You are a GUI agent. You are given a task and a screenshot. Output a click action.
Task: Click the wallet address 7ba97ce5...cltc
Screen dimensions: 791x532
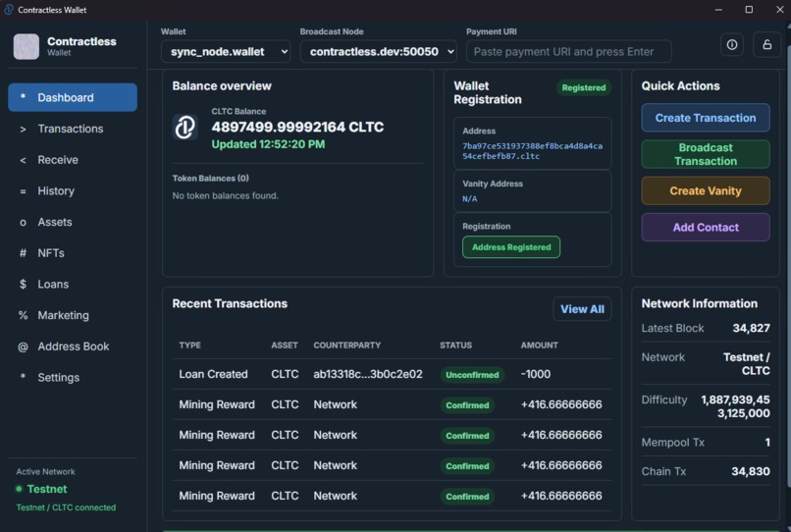coord(532,151)
